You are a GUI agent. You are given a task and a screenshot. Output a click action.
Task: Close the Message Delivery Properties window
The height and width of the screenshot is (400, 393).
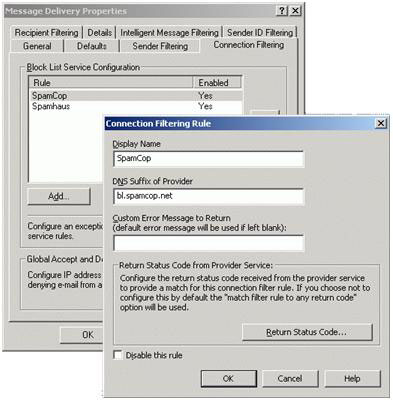[x=295, y=11]
